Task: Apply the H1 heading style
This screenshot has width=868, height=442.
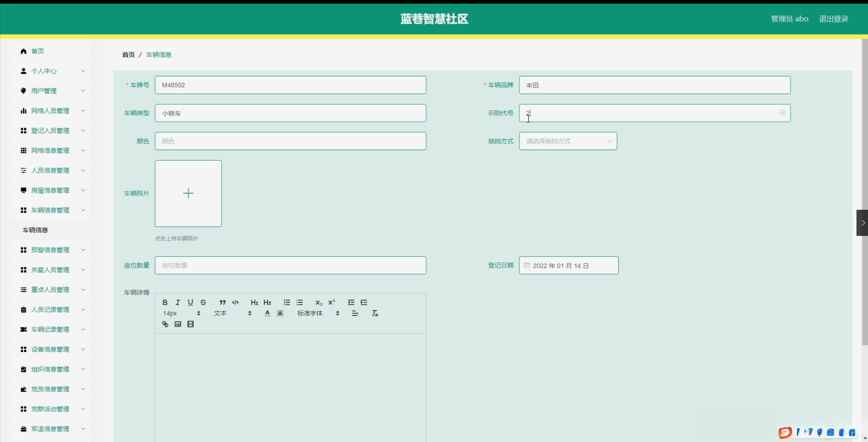Action: pyautogui.click(x=254, y=302)
